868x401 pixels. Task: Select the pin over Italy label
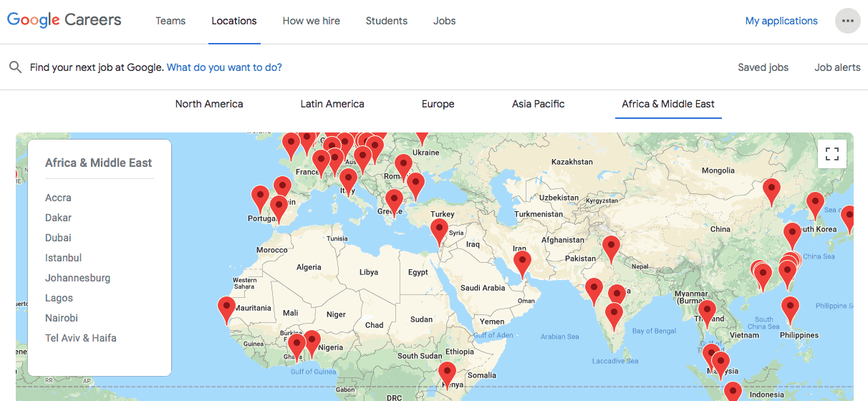(348, 182)
